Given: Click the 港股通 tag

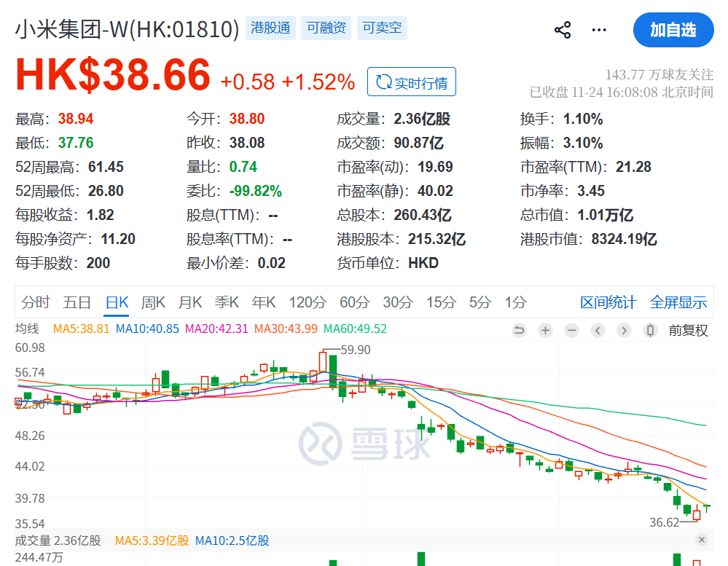Looking at the screenshot, I should click(270, 28).
